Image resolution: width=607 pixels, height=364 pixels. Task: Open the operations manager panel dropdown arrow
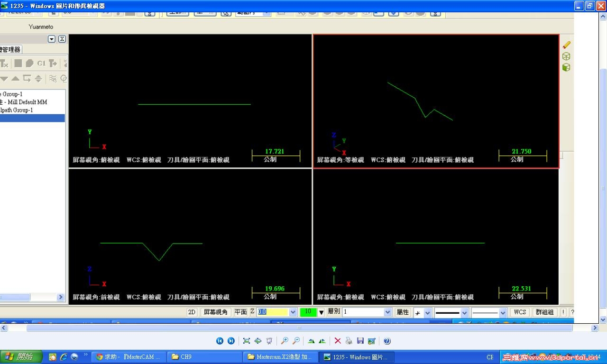tap(52, 39)
